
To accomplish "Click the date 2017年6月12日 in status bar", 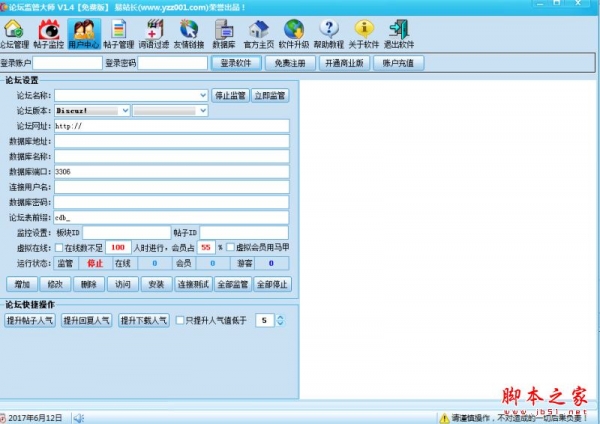I will pos(35,418).
